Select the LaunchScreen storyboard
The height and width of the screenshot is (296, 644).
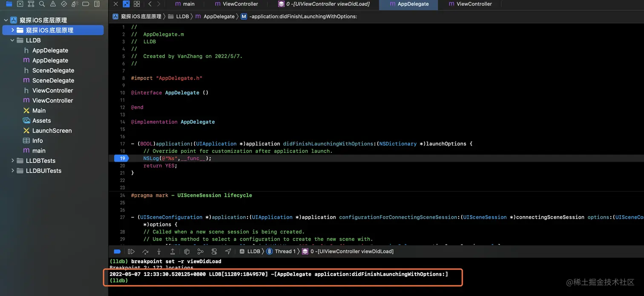click(53, 131)
